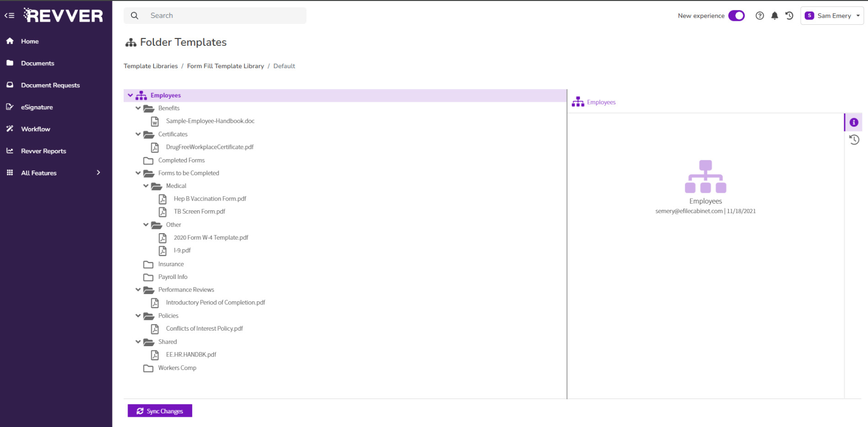Collapse the Performance Reviews folder
868x427 pixels.
138,289
